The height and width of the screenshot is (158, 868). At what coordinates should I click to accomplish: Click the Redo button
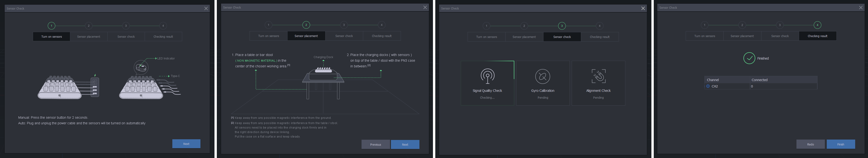click(810, 144)
